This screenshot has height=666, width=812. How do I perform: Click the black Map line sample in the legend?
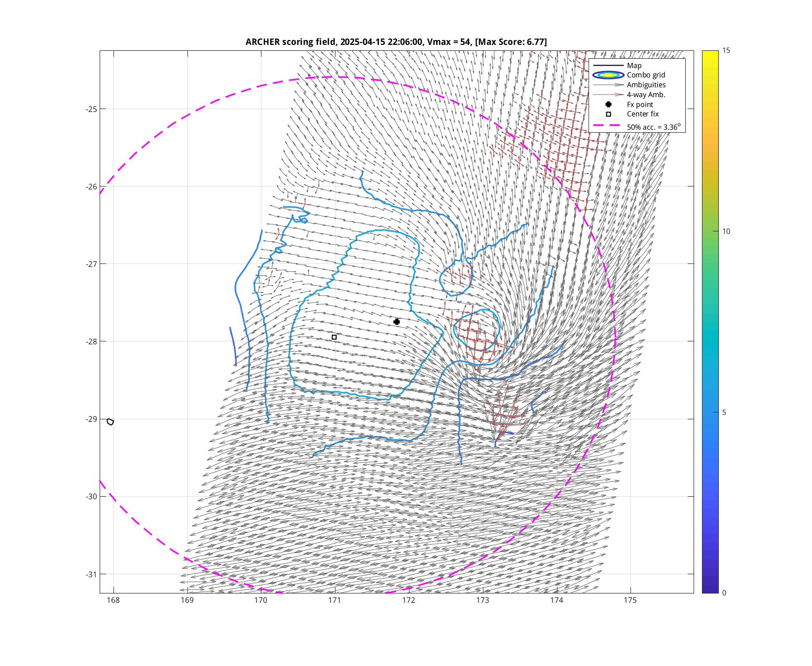tap(608, 66)
